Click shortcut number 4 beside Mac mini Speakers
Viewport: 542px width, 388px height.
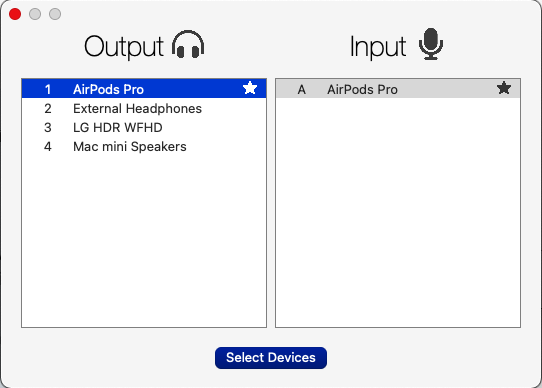[48, 147]
